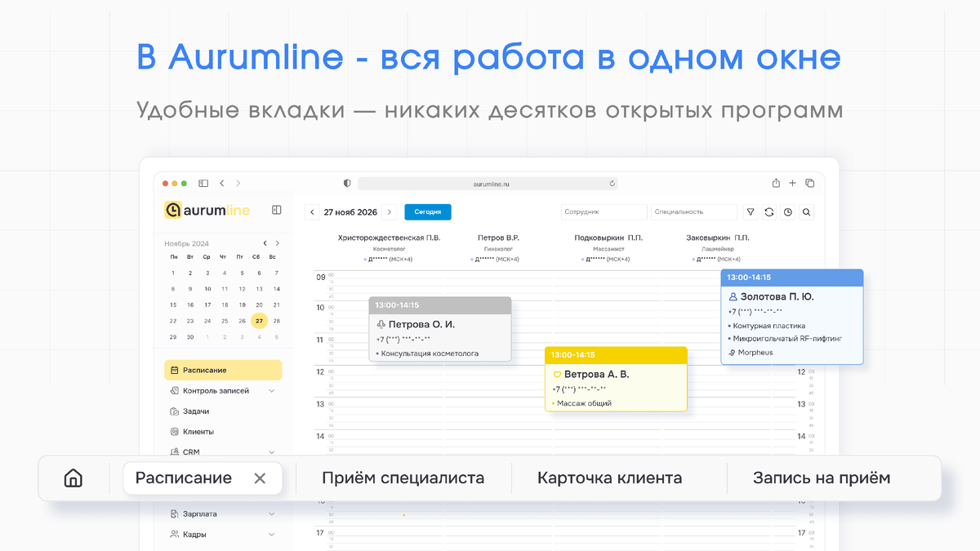
Task: Click the privacy shield icon in browser
Action: tap(347, 184)
